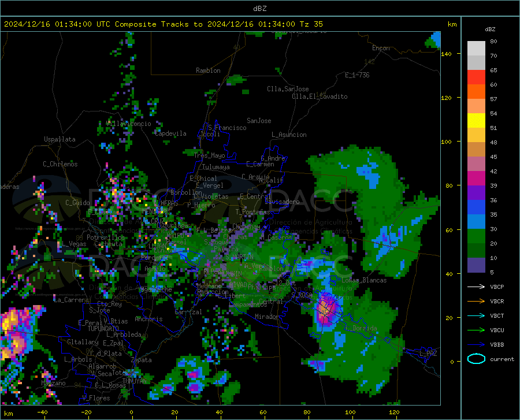Viewport: 520px width, 420px height.
Task: Click the Uspallata map label
Action: [x=60, y=139]
